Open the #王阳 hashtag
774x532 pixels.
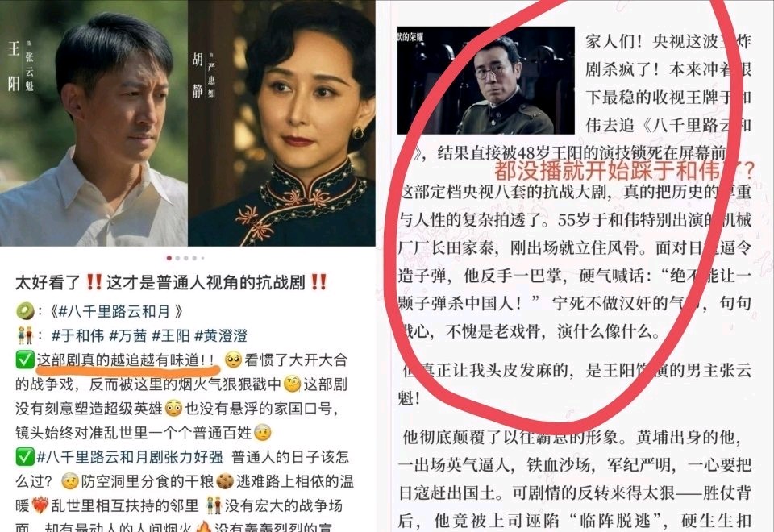click(x=171, y=336)
